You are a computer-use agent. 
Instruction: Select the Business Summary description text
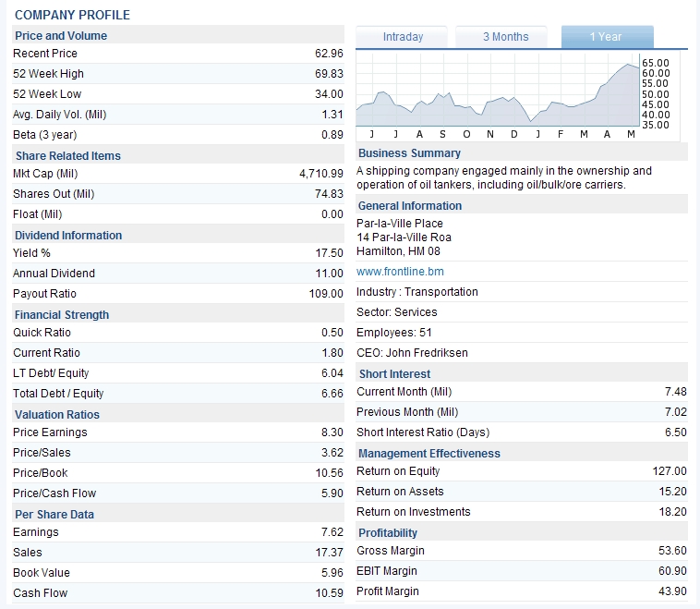tap(504, 177)
